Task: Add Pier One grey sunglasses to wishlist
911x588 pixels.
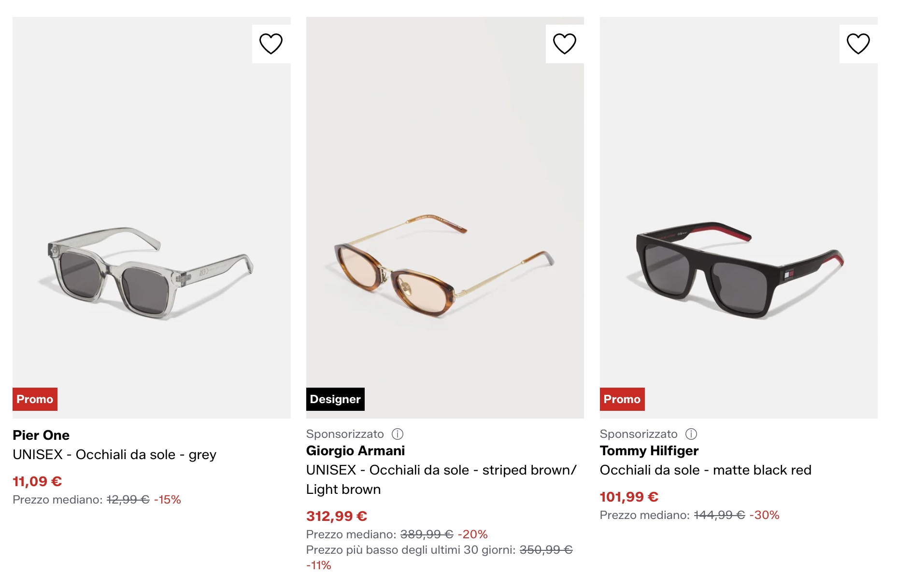Action: (x=271, y=44)
